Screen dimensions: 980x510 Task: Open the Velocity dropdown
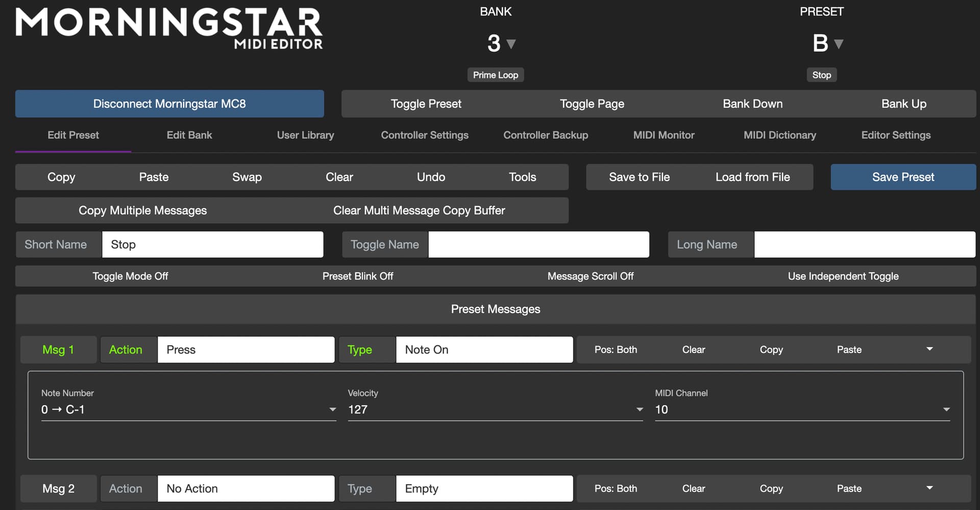[x=495, y=410]
